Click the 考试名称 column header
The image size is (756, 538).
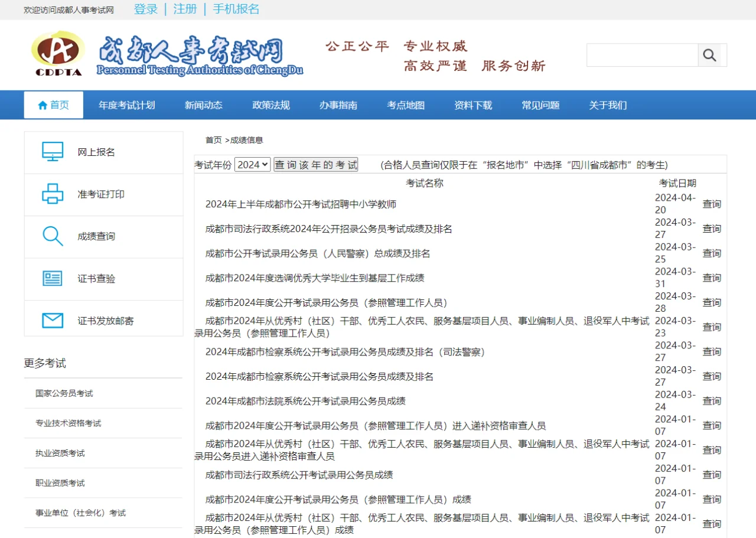click(425, 183)
